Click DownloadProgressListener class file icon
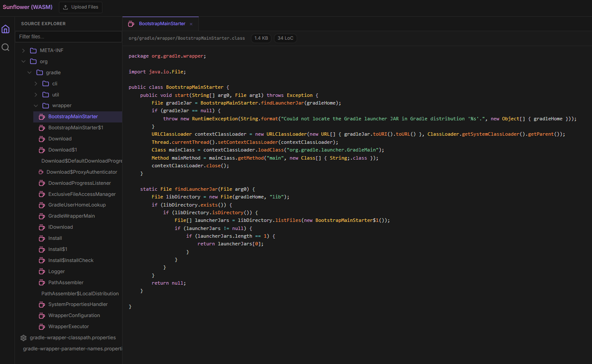592x364 pixels. point(42,183)
